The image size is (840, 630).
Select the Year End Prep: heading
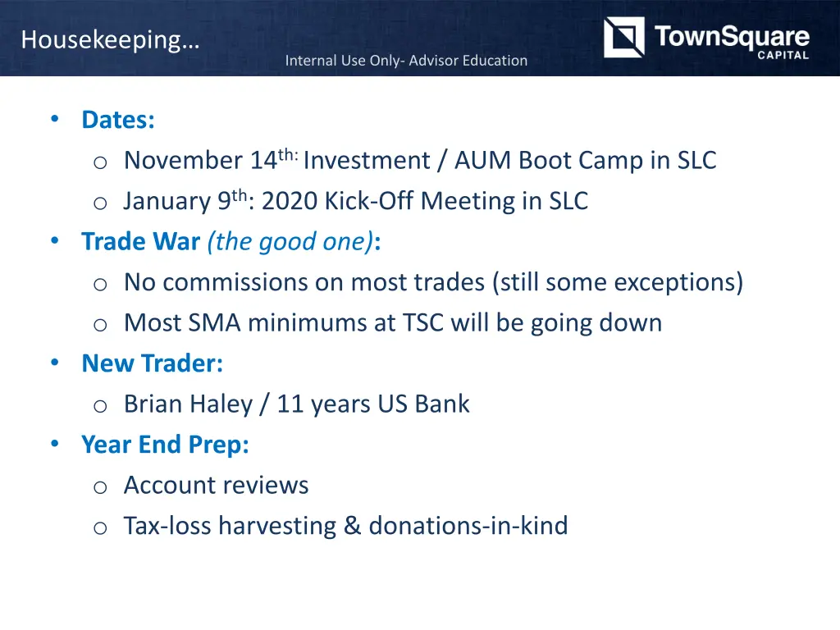tap(166, 445)
